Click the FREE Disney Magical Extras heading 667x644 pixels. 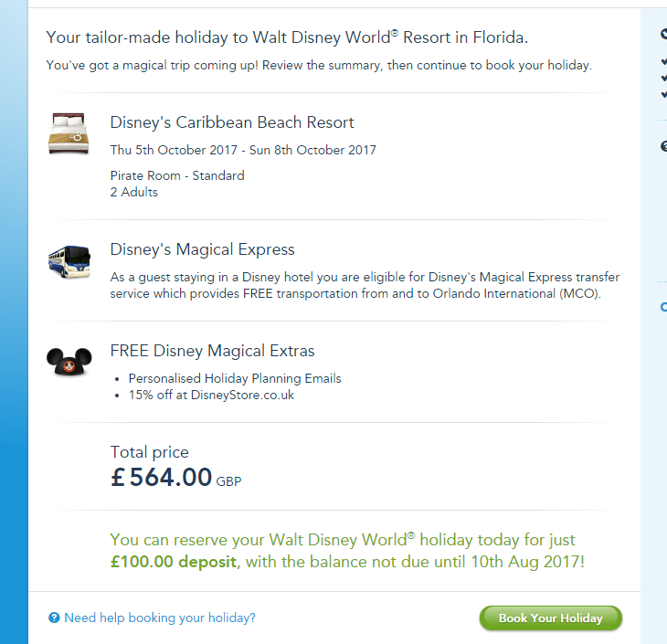[x=212, y=351]
